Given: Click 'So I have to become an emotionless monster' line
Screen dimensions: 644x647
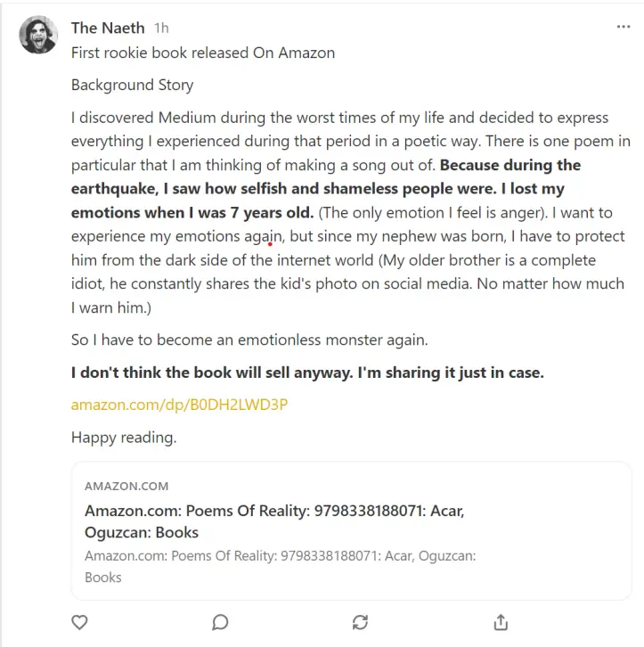Looking at the screenshot, I should [x=249, y=340].
